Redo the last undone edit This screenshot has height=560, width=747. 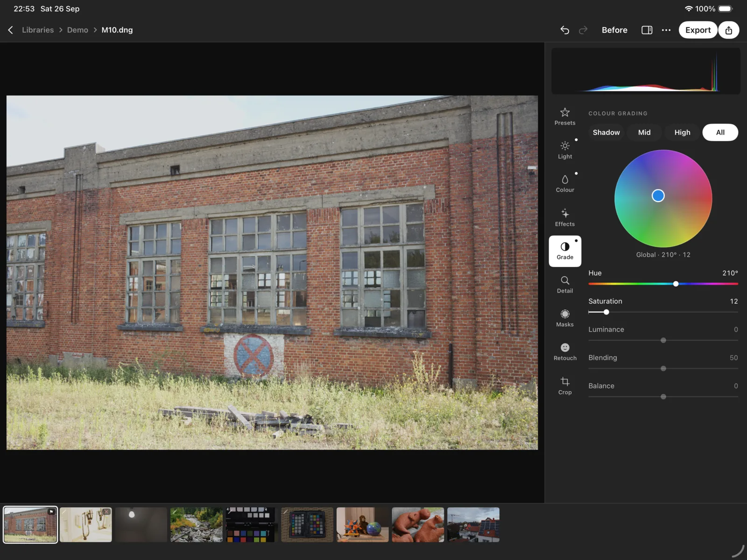click(583, 30)
